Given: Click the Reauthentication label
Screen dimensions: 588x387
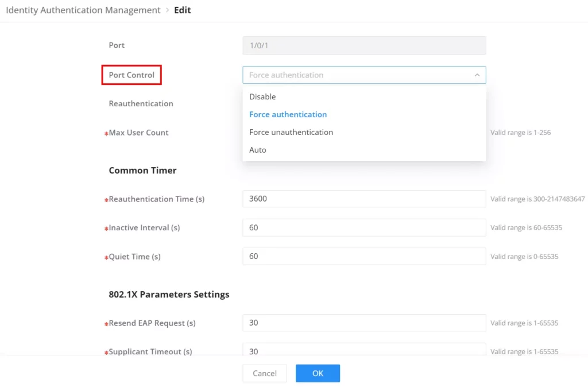Looking at the screenshot, I should tap(141, 103).
